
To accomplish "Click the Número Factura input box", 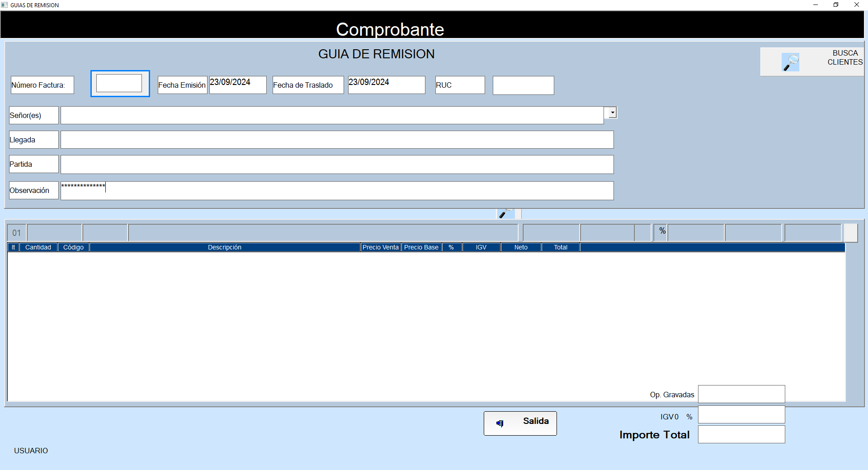I will [119, 84].
